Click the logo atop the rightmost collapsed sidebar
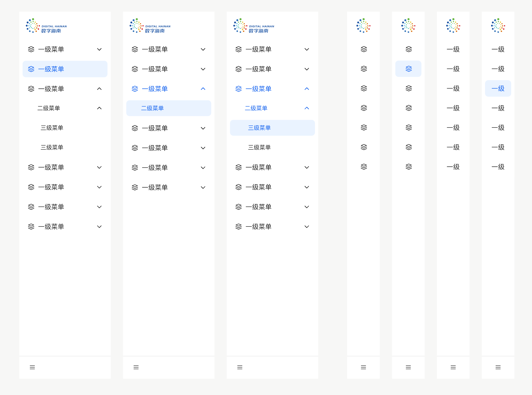Screen dimensions: 532x395 point(498,26)
